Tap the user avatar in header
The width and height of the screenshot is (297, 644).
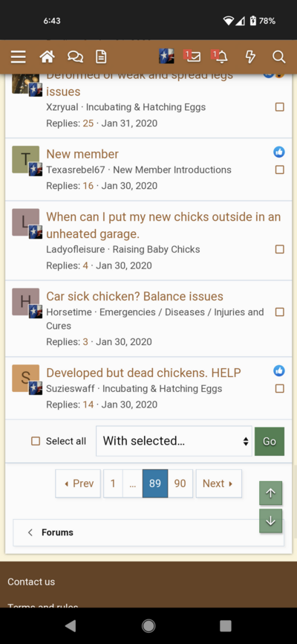[x=166, y=57]
